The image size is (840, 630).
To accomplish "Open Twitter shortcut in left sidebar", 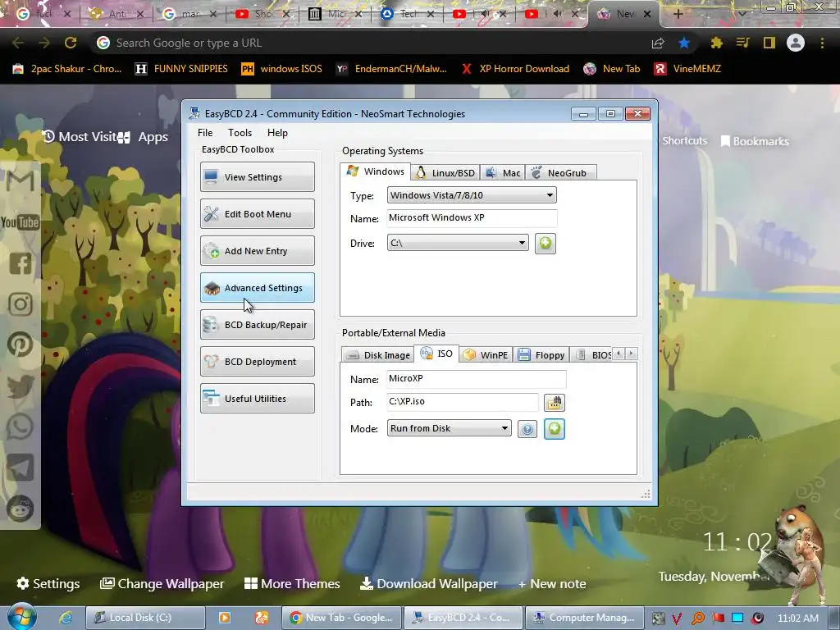I will pyautogui.click(x=21, y=386).
